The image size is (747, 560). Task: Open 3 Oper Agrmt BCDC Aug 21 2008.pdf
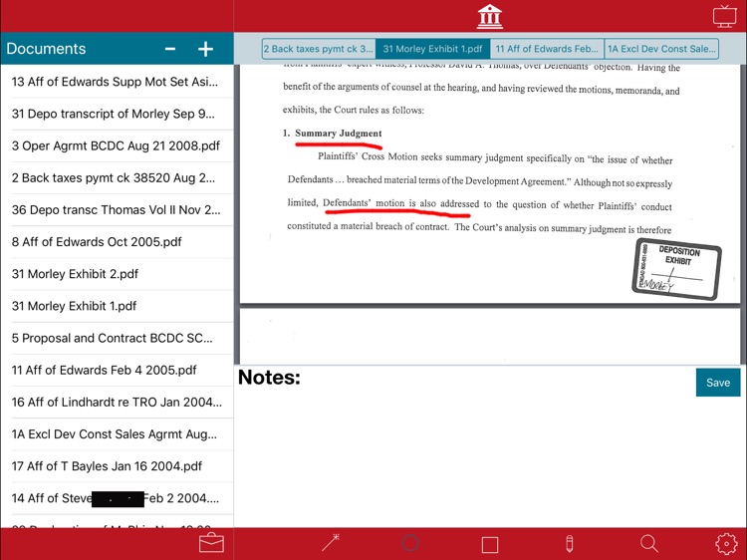pos(117,145)
